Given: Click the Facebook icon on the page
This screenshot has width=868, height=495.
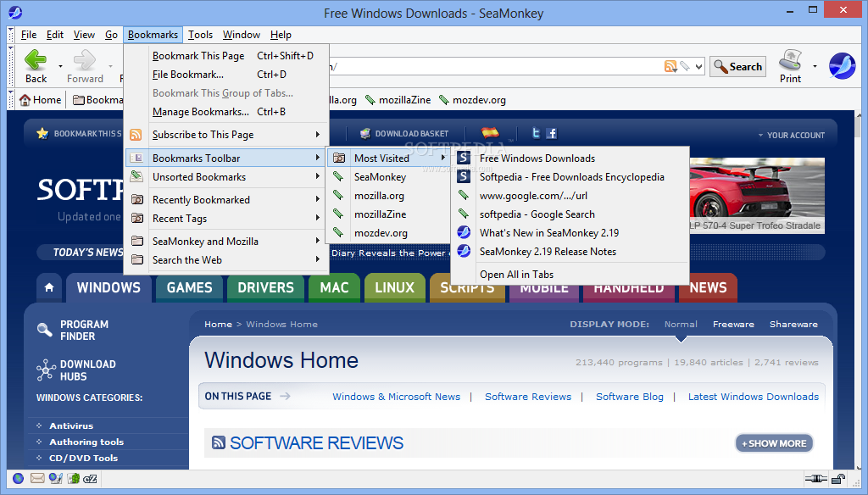Looking at the screenshot, I should [551, 133].
